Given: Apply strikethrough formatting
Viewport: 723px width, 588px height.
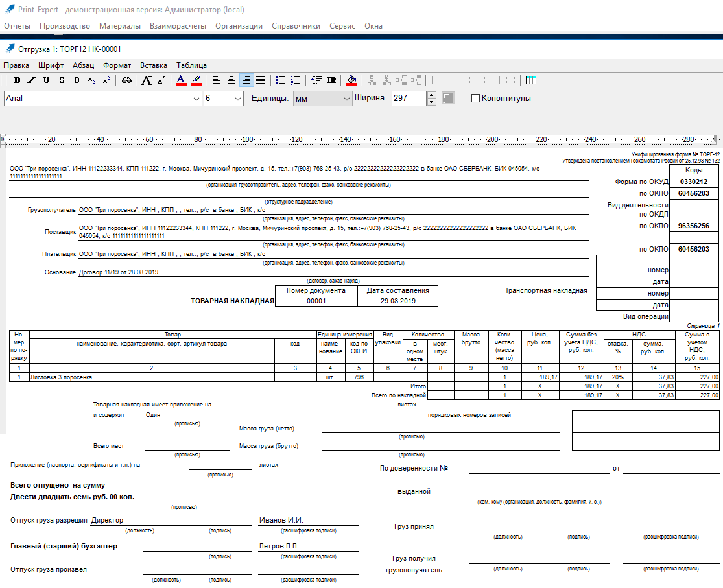Looking at the screenshot, I should point(62,80).
